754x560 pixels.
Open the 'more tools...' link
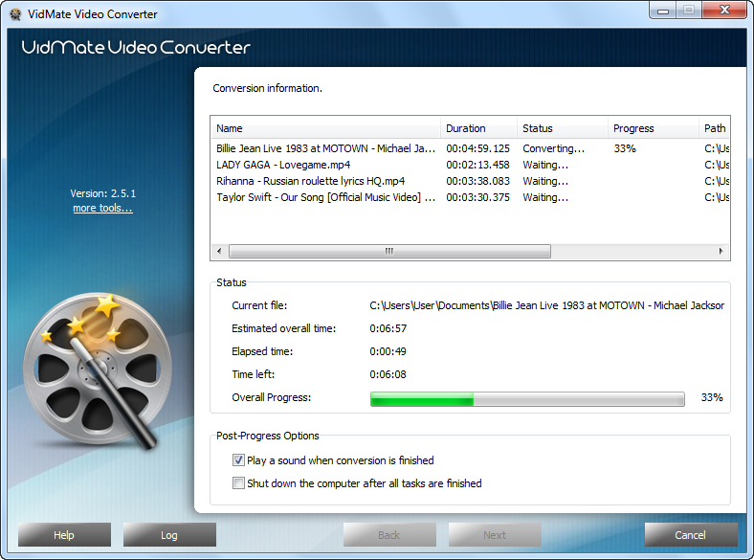tap(102, 208)
